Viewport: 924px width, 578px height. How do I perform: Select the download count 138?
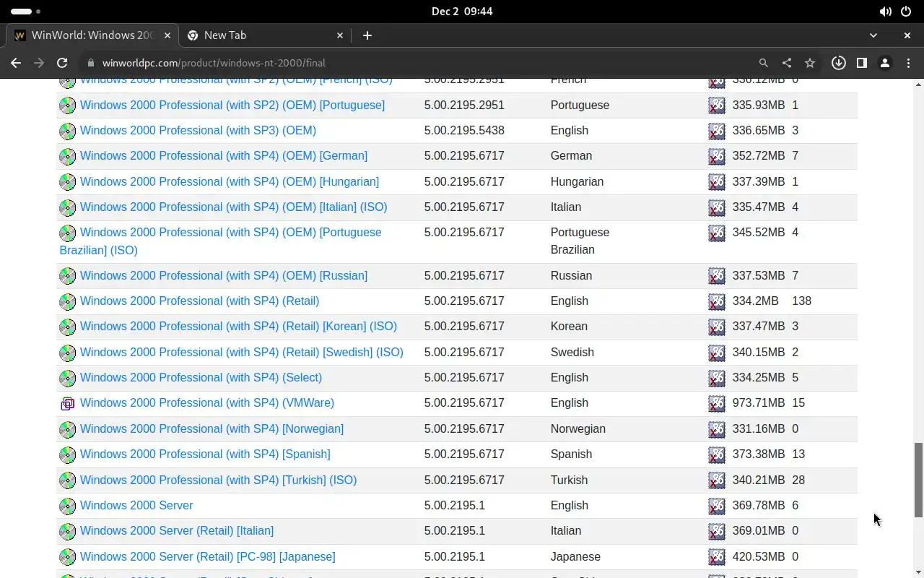tap(801, 301)
